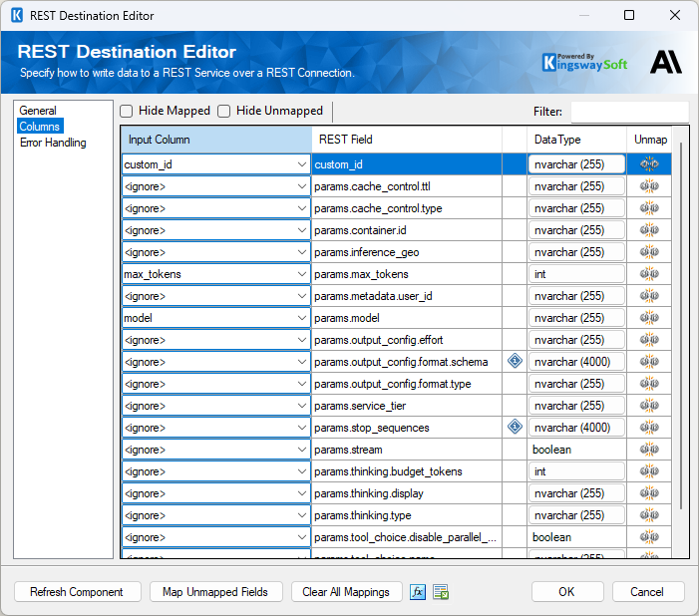Click the data type cell for params.max_tokens
Screen dimensions: 699x616
tap(576, 274)
